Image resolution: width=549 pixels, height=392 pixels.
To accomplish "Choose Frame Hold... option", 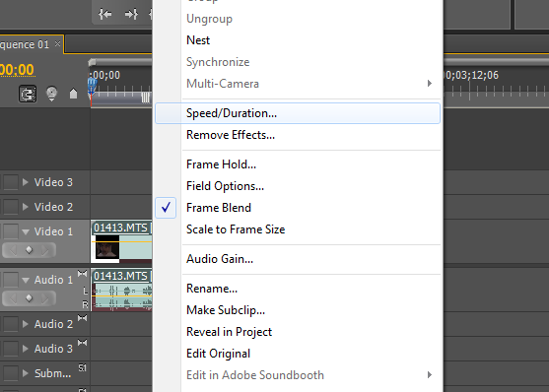I will pos(298,164).
